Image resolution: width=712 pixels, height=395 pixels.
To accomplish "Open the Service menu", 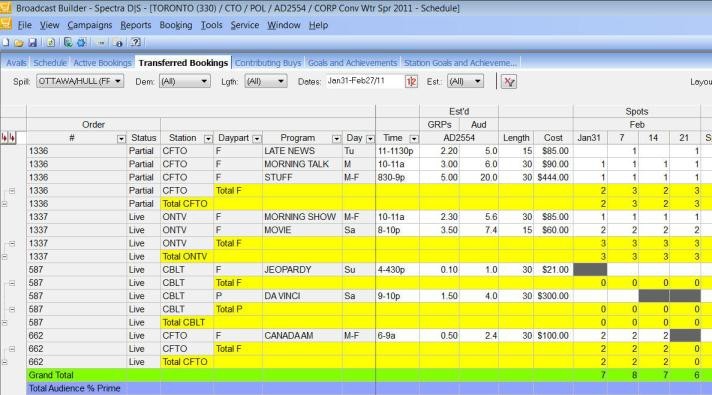I will click(244, 25).
